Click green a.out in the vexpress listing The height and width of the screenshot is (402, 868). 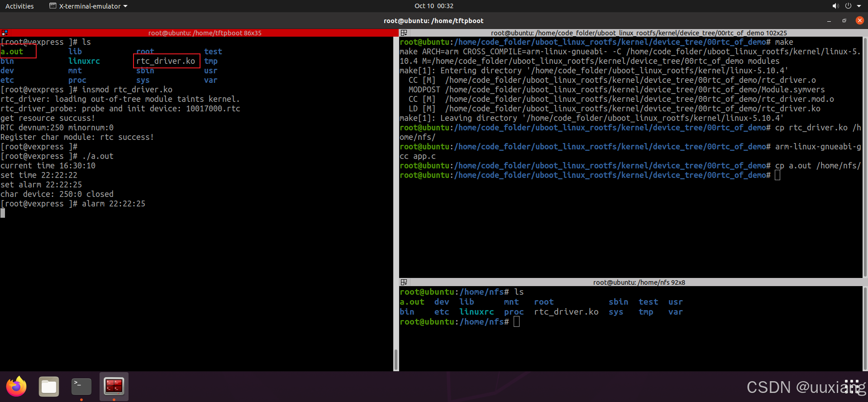(12, 52)
